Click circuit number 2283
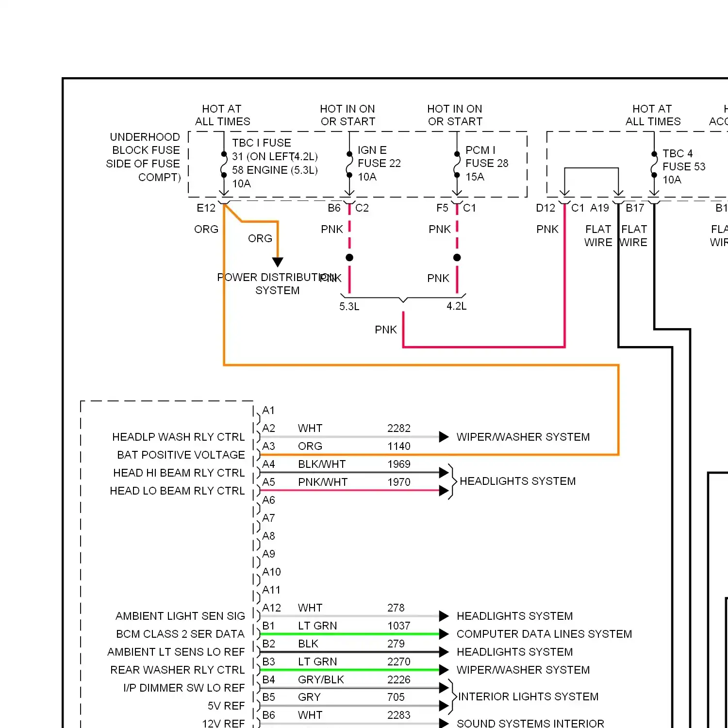Viewport: 728px width, 728px height. [398, 715]
